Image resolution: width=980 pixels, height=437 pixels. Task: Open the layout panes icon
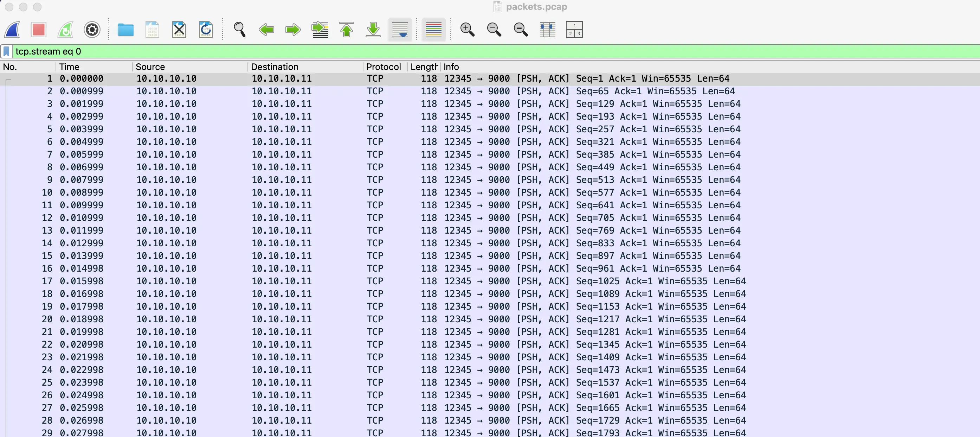[574, 30]
